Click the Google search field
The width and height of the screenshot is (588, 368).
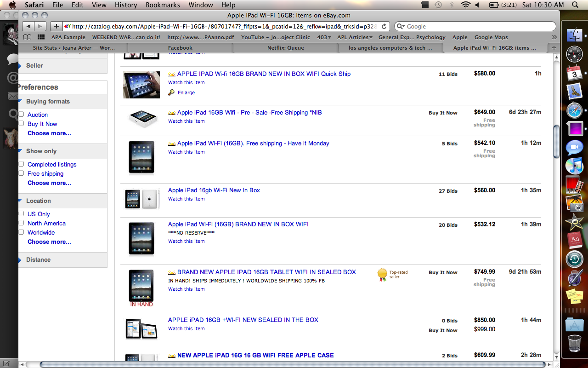(475, 26)
